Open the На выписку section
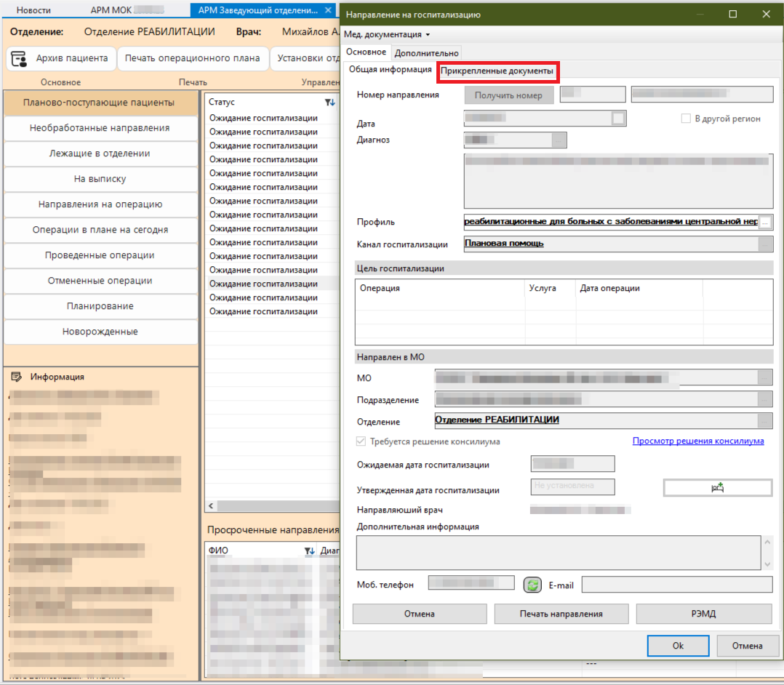Screen dimensions: 784x685 coord(100,179)
